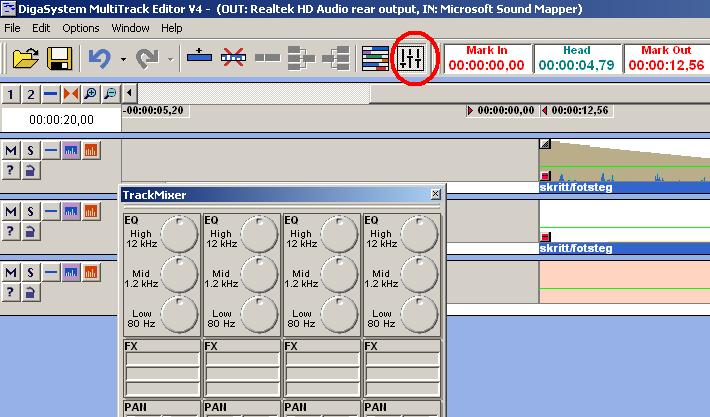Add a track with the blue plus icon
The height and width of the screenshot is (417, 710).
(x=199, y=57)
